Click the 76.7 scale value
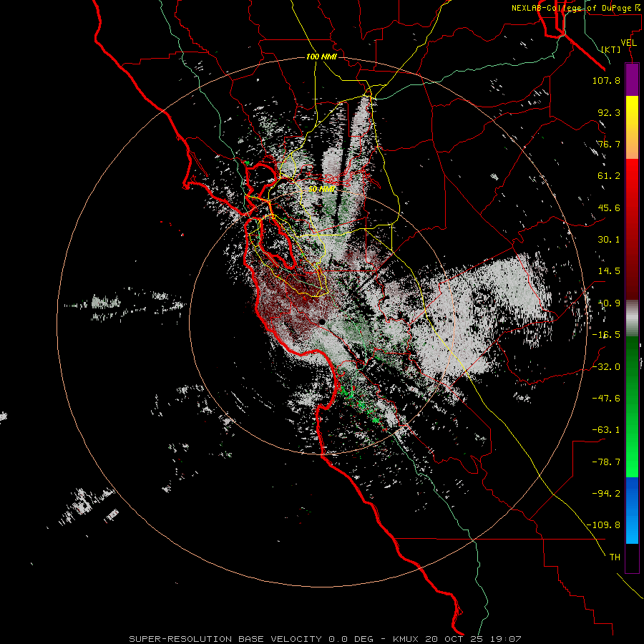Viewport: 644px width, 644px height. [x=609, y=144]
